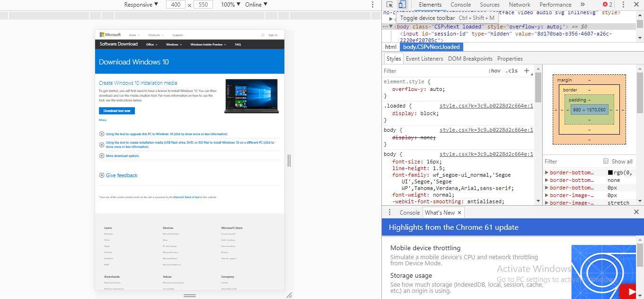Switch to the Elements tab
Image resolution: width=644 pixels, height=299 pixels.
click(x=430, y=5)
